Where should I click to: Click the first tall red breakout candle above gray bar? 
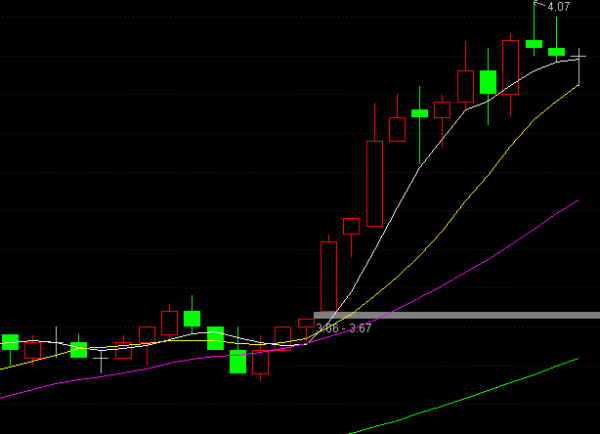coord(328,276)
